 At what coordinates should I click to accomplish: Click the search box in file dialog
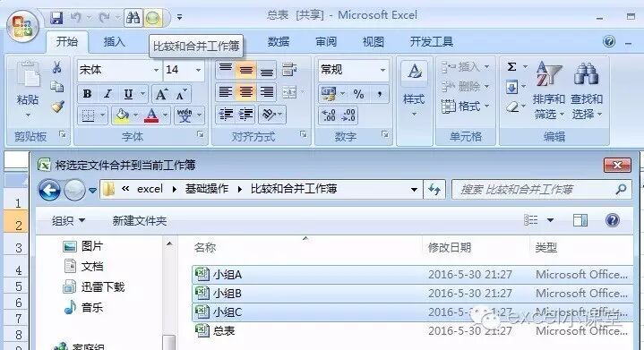click(542, 189)
